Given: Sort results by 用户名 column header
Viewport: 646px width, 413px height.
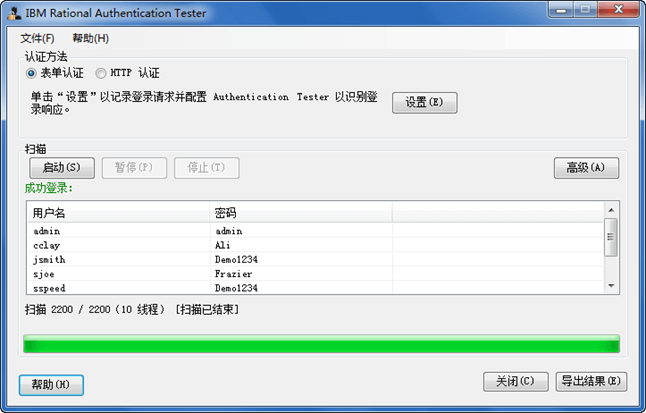Looking at the screenshot, I should (x=118, y=213).
